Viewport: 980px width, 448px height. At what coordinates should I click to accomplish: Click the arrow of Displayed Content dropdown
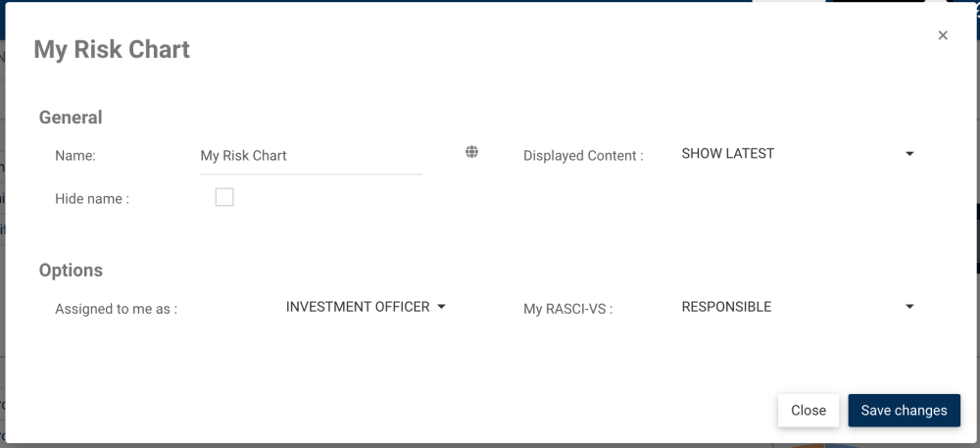click(x=909, y=154)
